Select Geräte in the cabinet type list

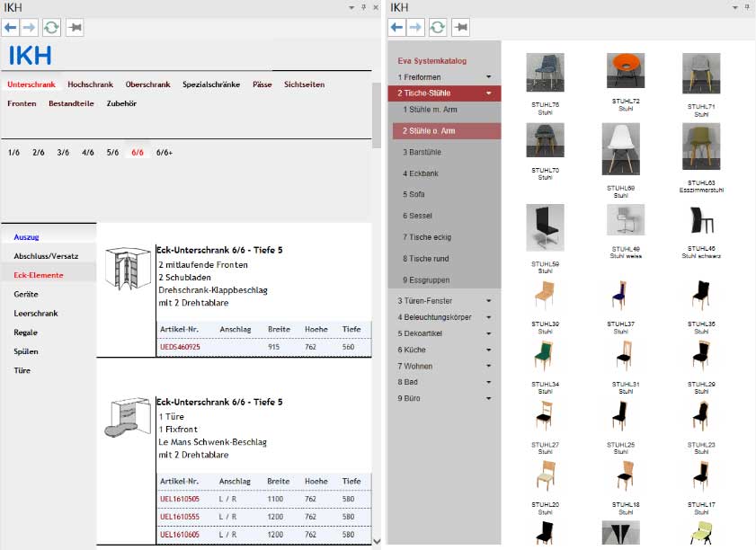(x=26, y=294)
